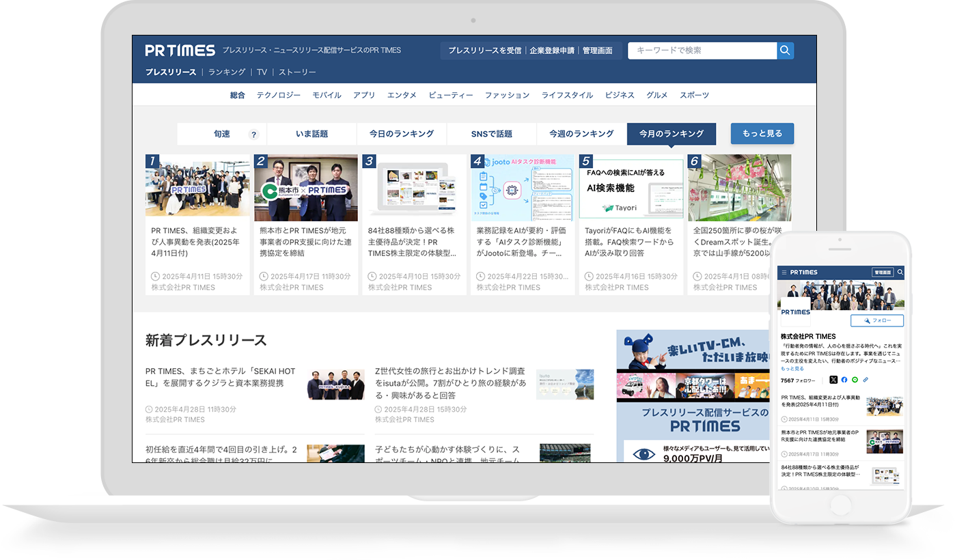Viewport: 955px width, 560px height.
Task: Click the link icon beside the social icons
Action: [x=866, y=380]
